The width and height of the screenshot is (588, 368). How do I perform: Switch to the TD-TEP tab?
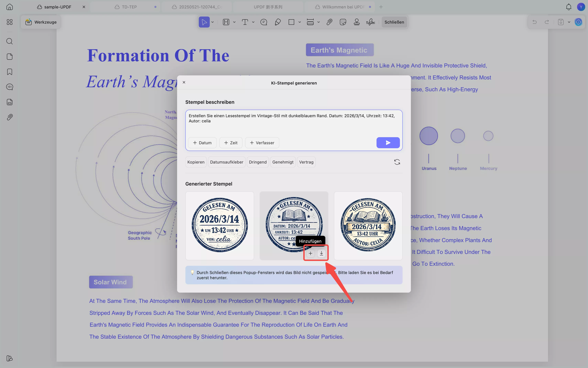(129, 7)
